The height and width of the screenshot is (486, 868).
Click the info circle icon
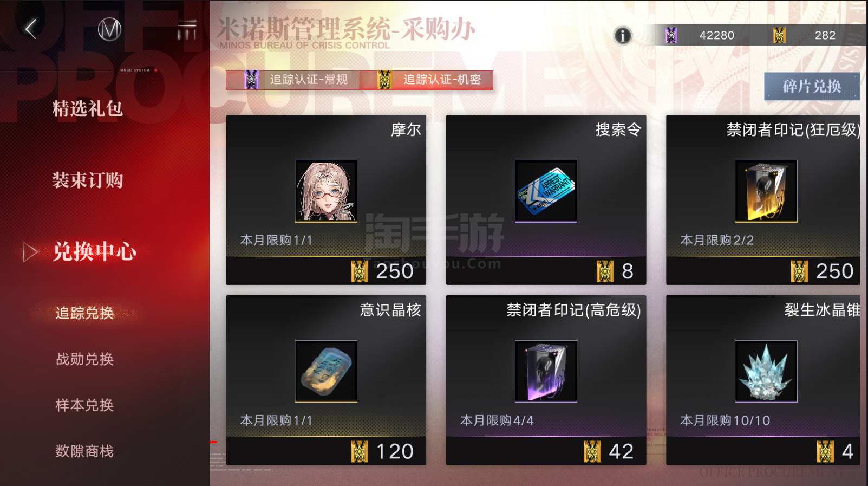pos(623,36)
